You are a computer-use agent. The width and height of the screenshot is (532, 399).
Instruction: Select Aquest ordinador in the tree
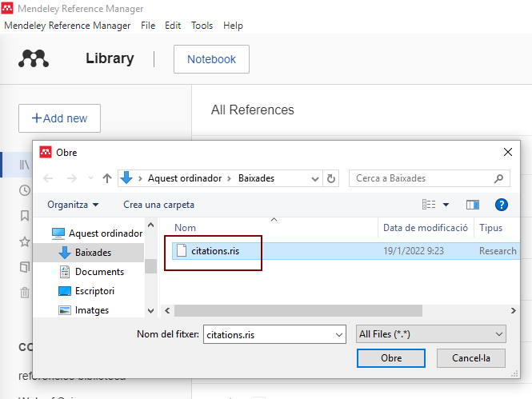click(x=97, y=233)
